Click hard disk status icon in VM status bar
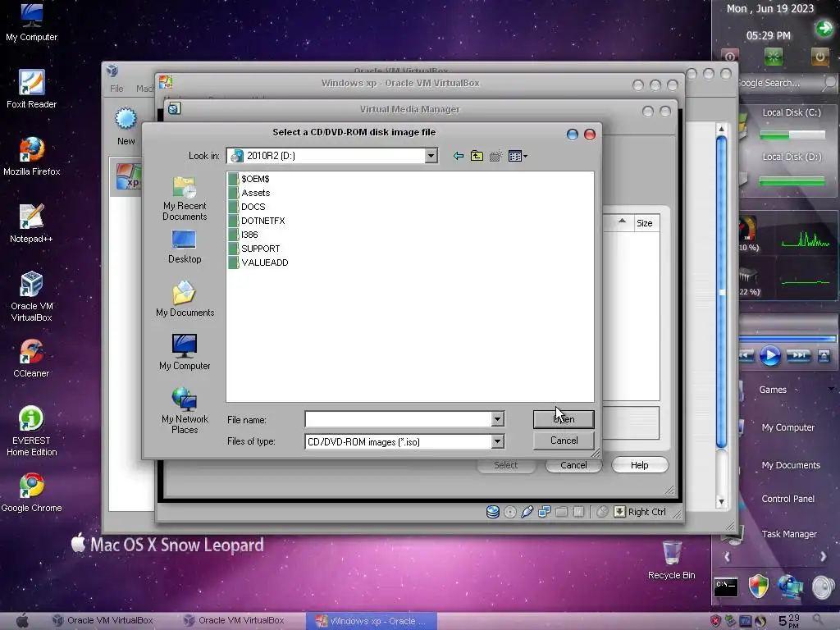Image resolution: width=840 pixels, height=630 pixels. click(493, 512)
